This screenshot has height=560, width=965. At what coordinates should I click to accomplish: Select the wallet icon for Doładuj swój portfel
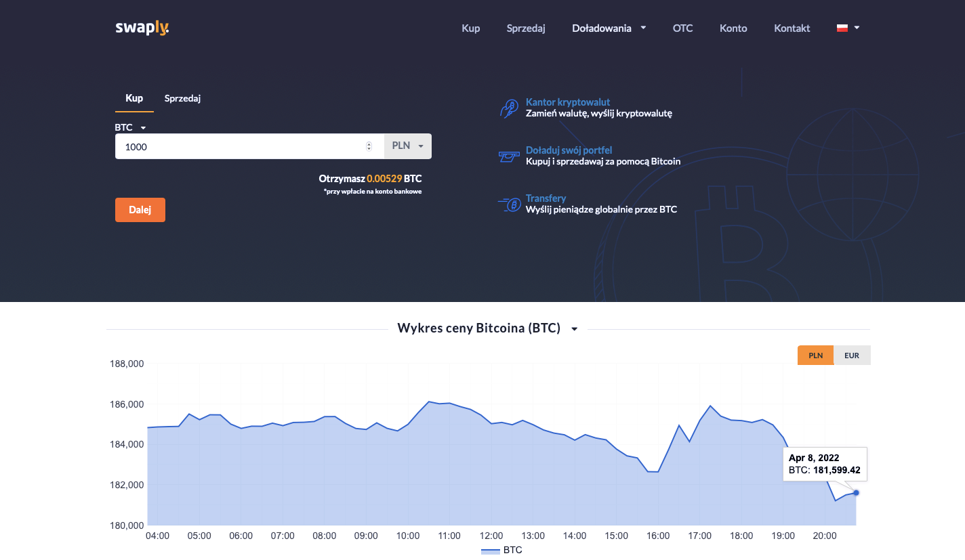coord(509,156)
